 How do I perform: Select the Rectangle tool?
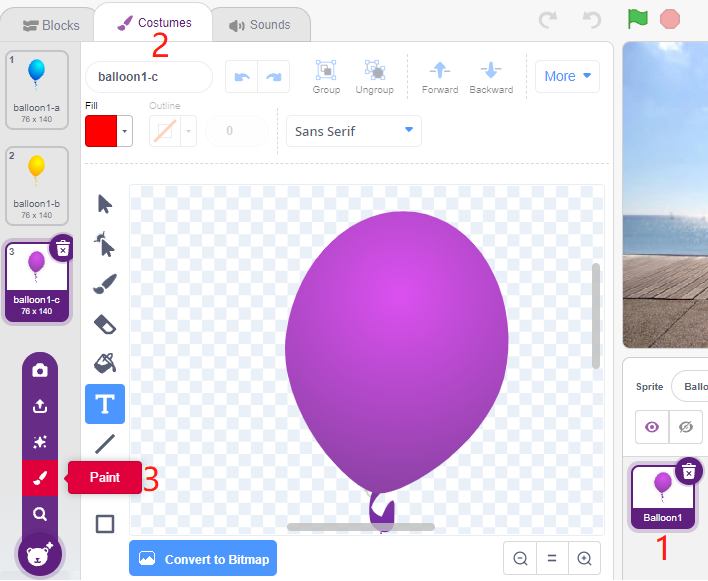[105, 524]
